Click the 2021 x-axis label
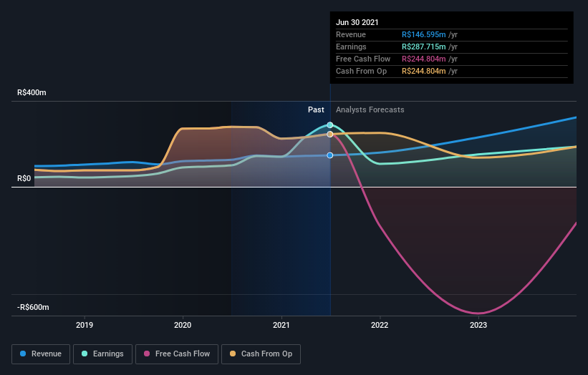The height and width of the screenshot is (375, 588). pyautogui.click(x=281, y=325)
